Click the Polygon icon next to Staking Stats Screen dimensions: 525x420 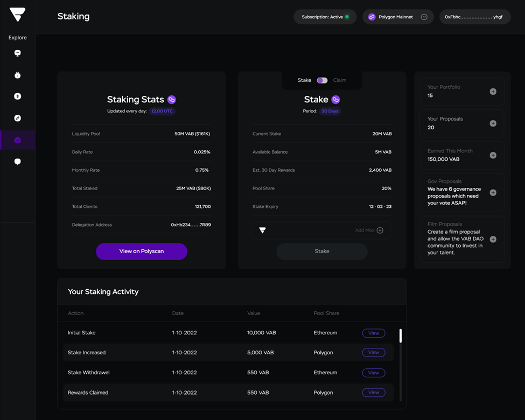coord(172,100)
